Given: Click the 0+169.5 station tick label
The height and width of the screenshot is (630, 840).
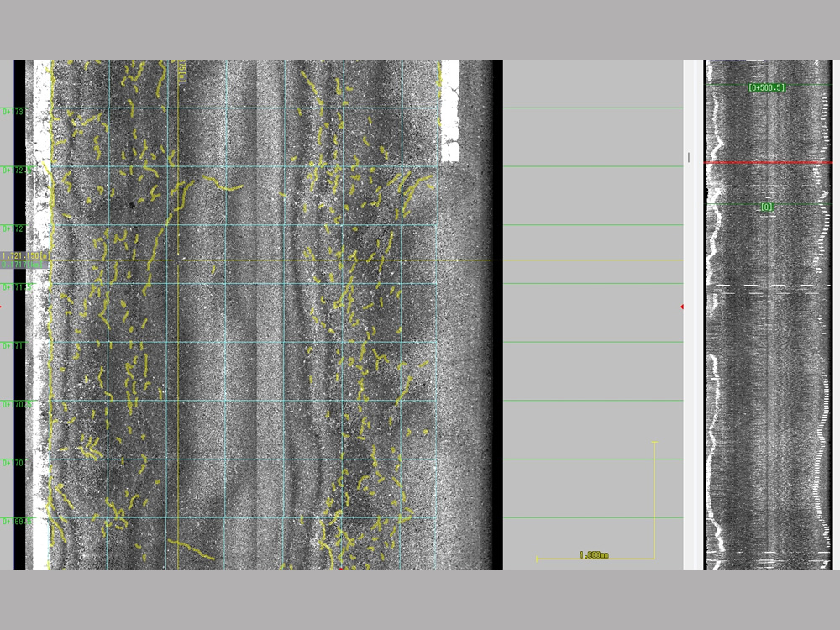Looking at the screenshot, I should [x=16, y=521].
